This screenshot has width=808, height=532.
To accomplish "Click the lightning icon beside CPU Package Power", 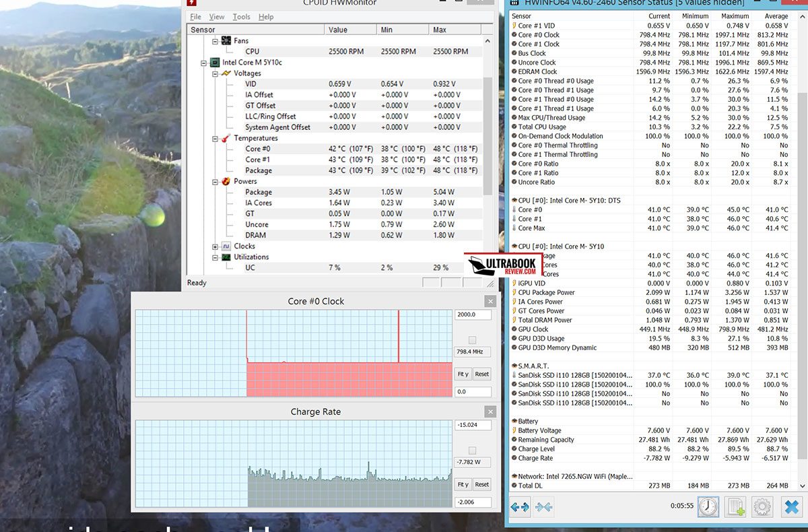I will point(514,293).
